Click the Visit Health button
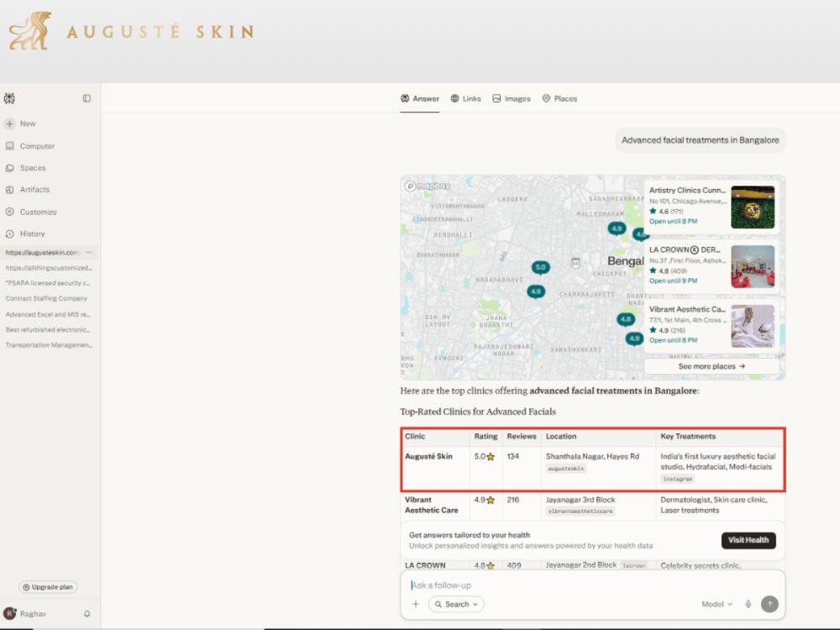 748,540
